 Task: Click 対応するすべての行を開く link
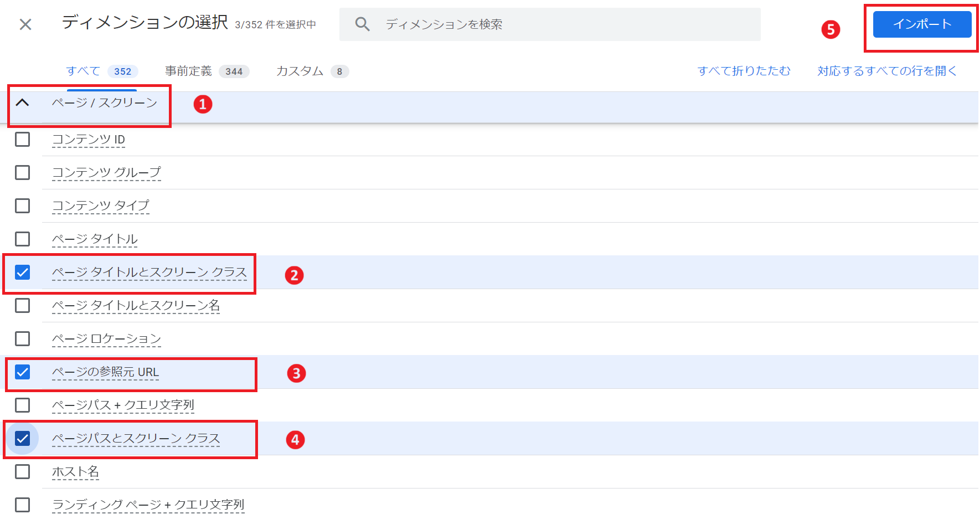pos(887,71)
